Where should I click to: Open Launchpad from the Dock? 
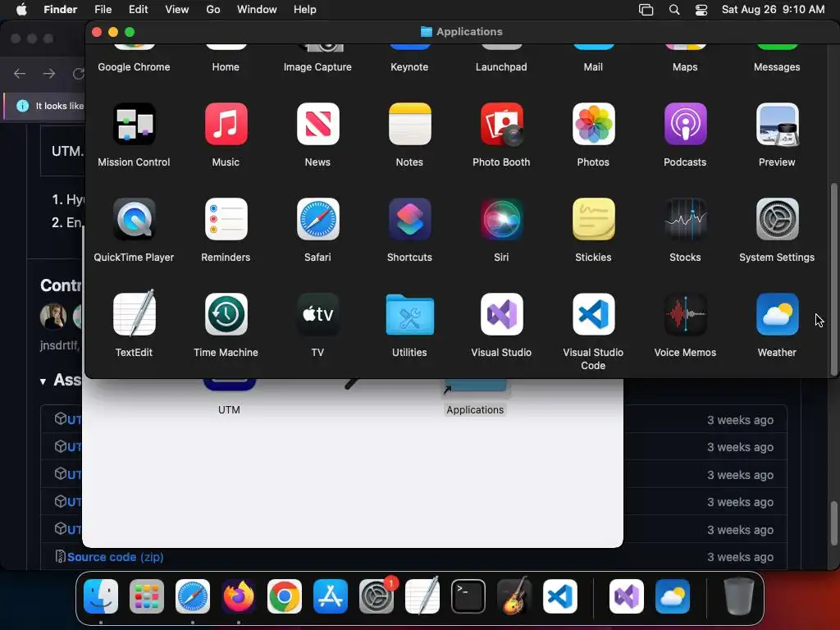(147, 596)
